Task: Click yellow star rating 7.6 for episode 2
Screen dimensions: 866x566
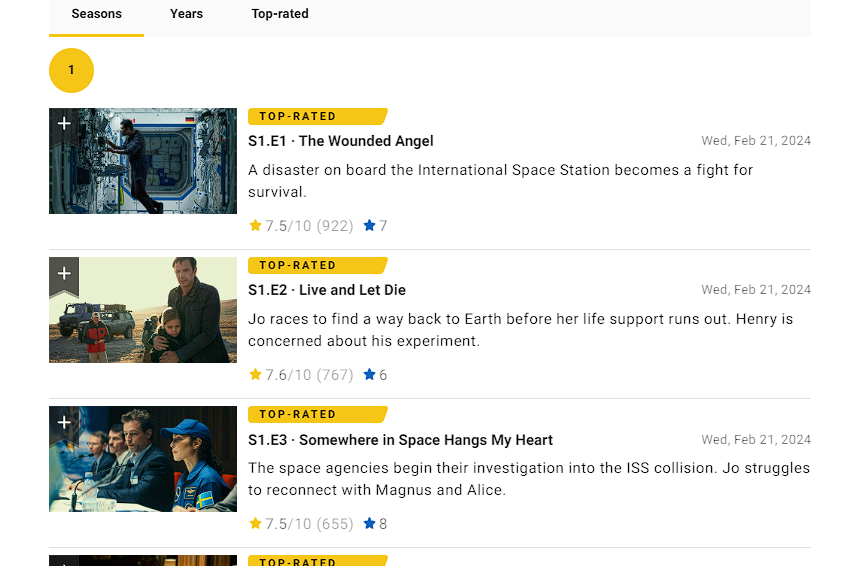Action: click(300, 375)
